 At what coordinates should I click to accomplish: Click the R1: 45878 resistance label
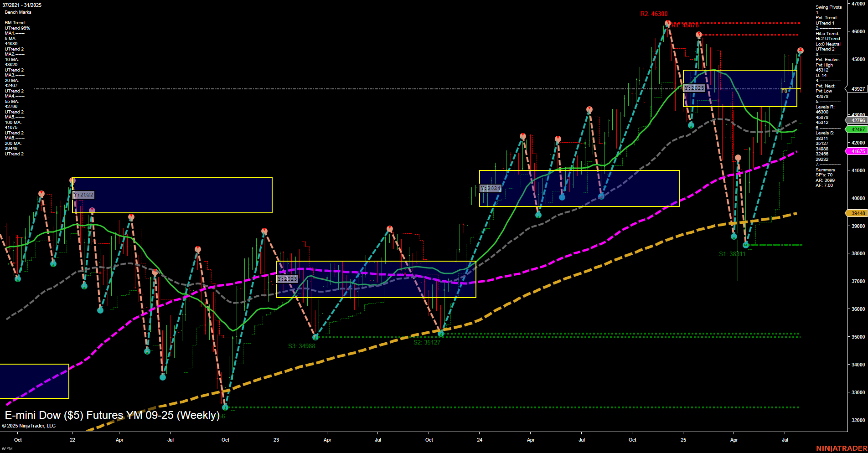click(685, 26)
